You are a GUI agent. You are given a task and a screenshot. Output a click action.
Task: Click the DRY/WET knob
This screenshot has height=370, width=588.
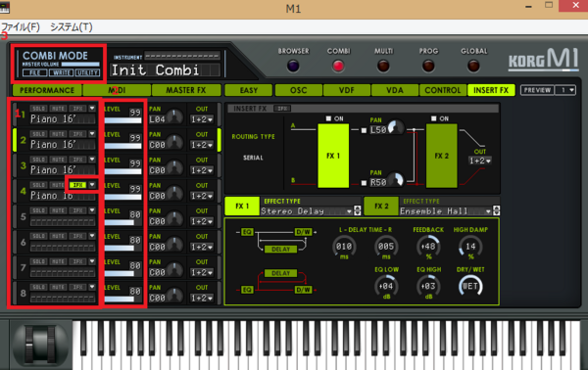(x=470, y=286)
